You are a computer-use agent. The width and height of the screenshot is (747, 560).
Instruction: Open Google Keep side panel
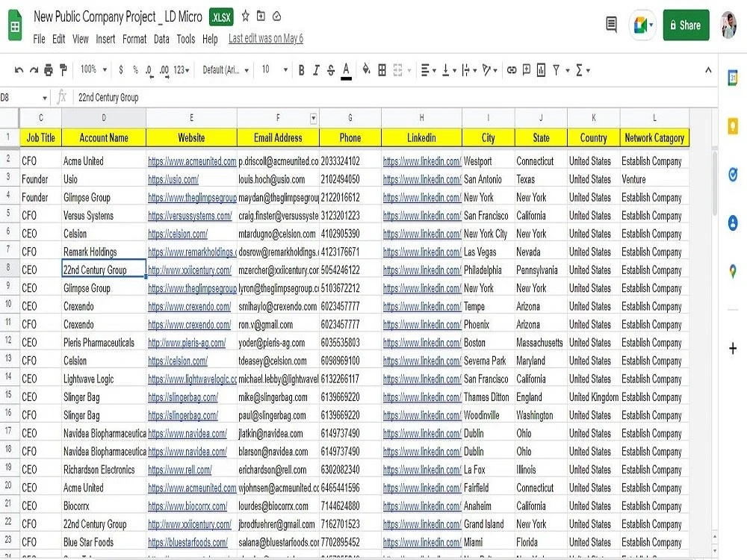point(733,126)
